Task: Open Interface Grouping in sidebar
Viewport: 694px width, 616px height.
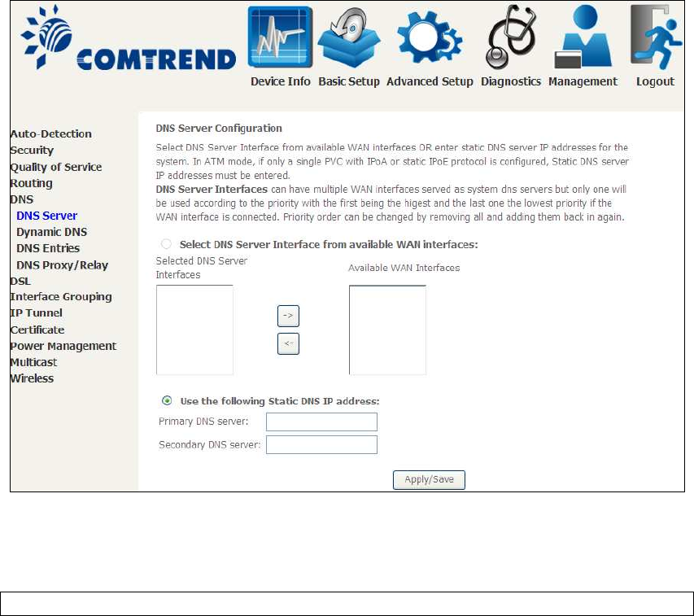Action: (x=61, y=297)
